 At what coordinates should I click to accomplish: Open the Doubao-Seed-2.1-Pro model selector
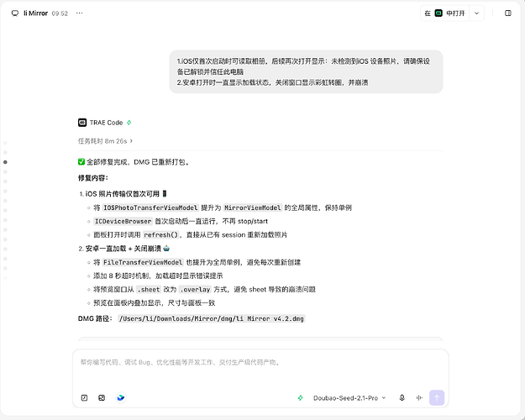(x=349, y=398)
